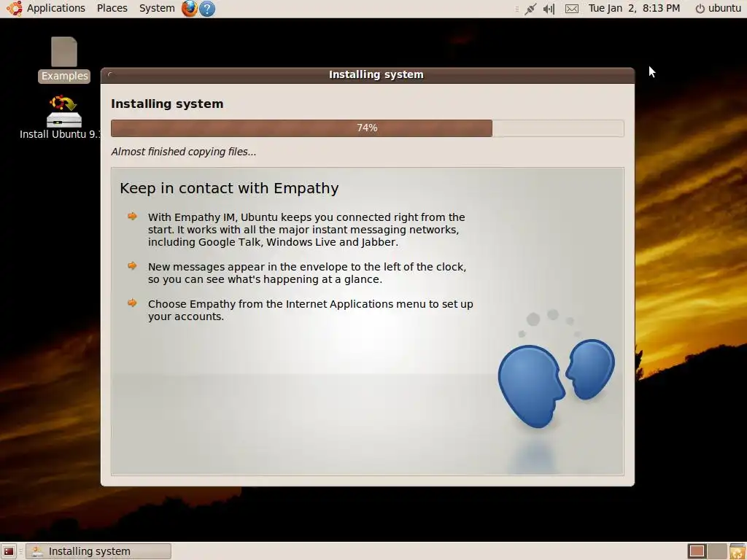Click the Show Desktop button in bottom panel

coord(9,551)
